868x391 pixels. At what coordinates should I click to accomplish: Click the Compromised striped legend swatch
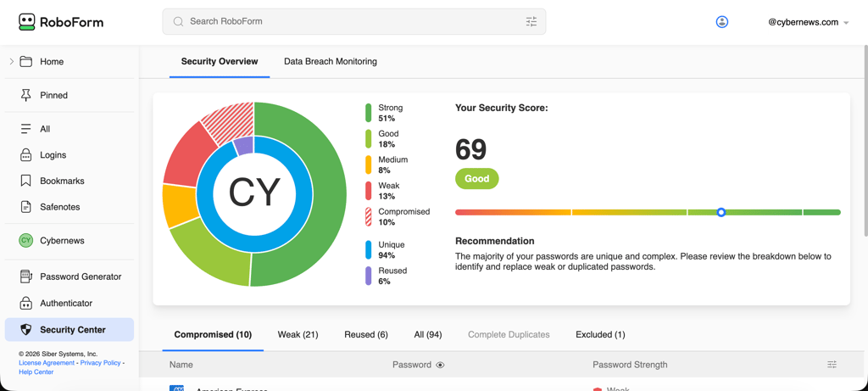click(x=368, y=217)
